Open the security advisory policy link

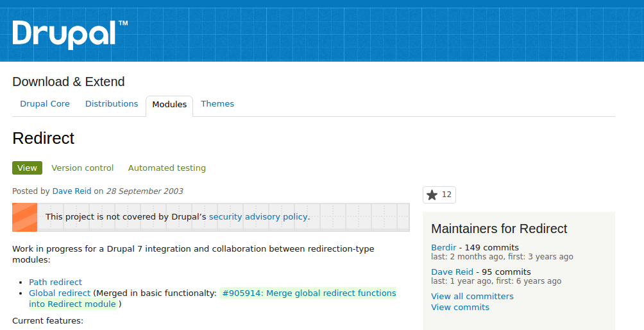click(258, 217)
